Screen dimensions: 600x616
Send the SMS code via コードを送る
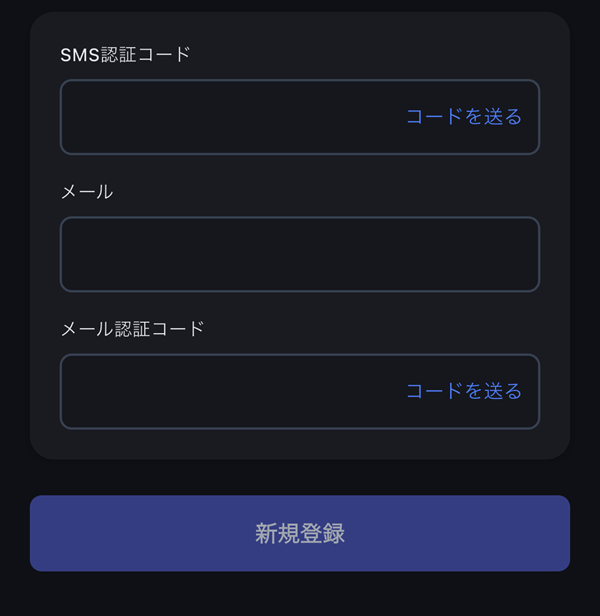(x=464, y=117)
